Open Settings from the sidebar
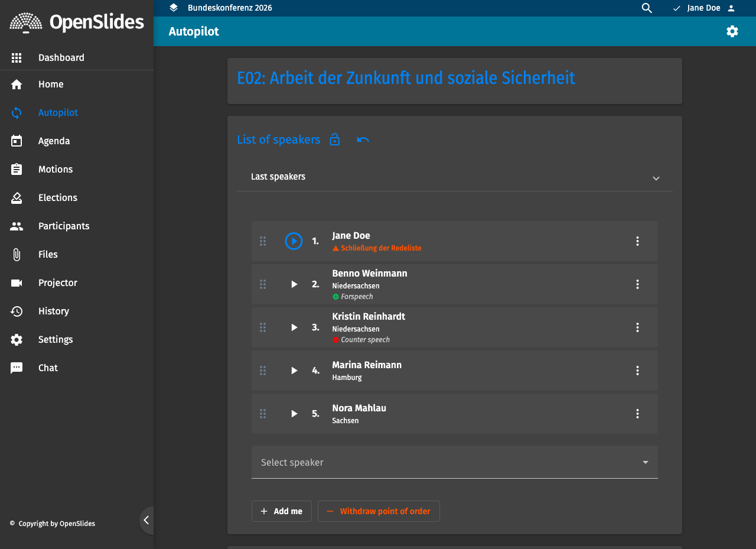The width and height of the screenshot is (756, 549). [77, 340]
